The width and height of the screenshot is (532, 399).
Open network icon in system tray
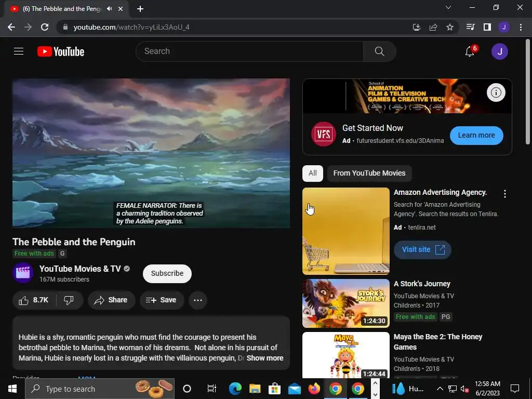[x=453, y=389]
